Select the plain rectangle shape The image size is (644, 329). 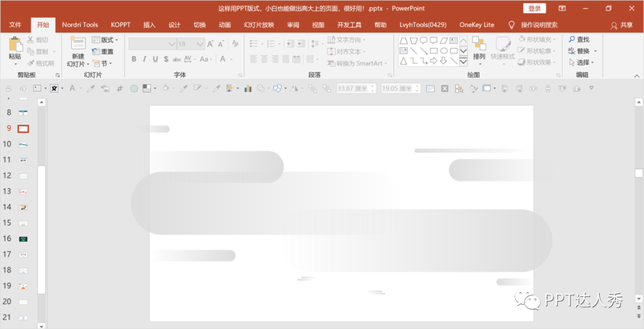tap(434, 51)
